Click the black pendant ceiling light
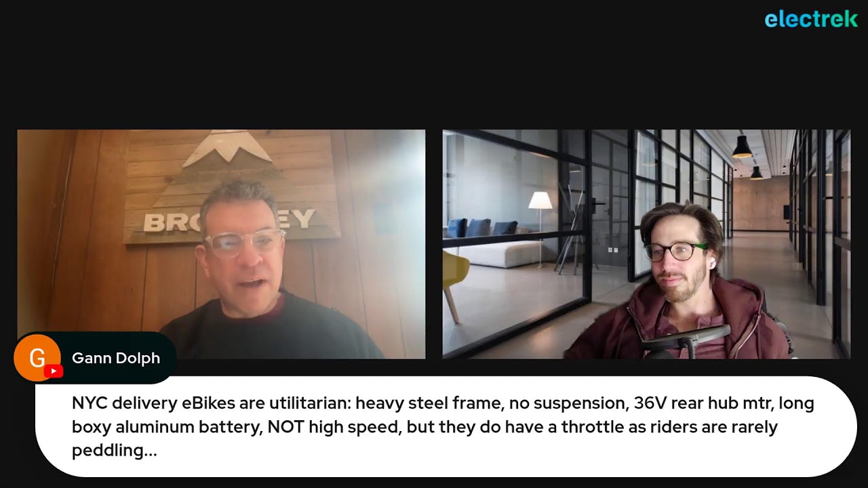The height and width of the screenshot is (488, 868). click(742, 147)
